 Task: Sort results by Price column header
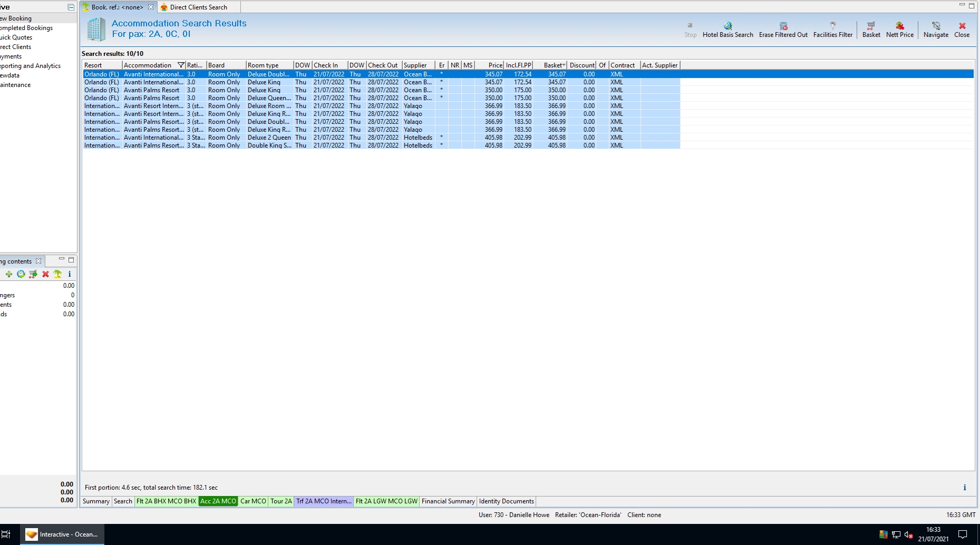point(489,65)
